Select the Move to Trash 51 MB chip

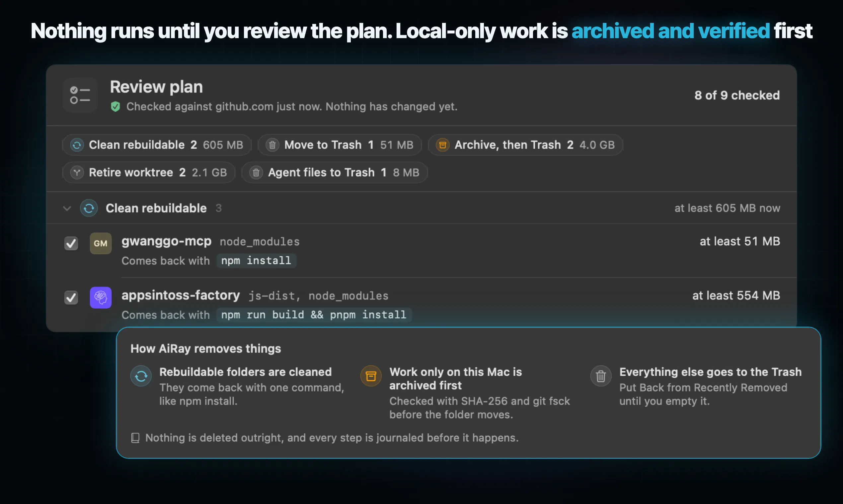point(340,145)
